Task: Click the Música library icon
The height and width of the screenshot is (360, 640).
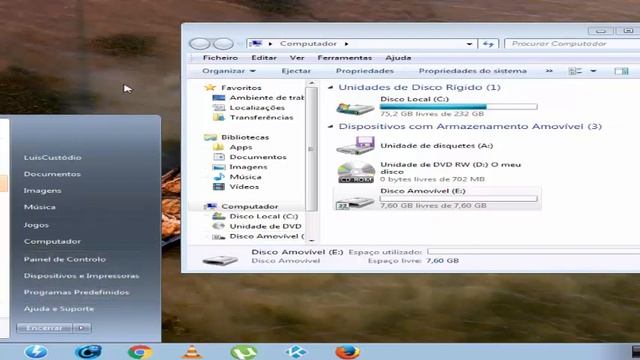Action: click(219, 177)
